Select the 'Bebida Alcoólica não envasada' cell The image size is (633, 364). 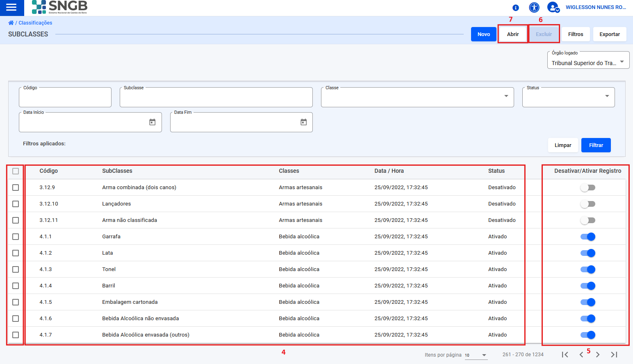click(x=141, y=319)
